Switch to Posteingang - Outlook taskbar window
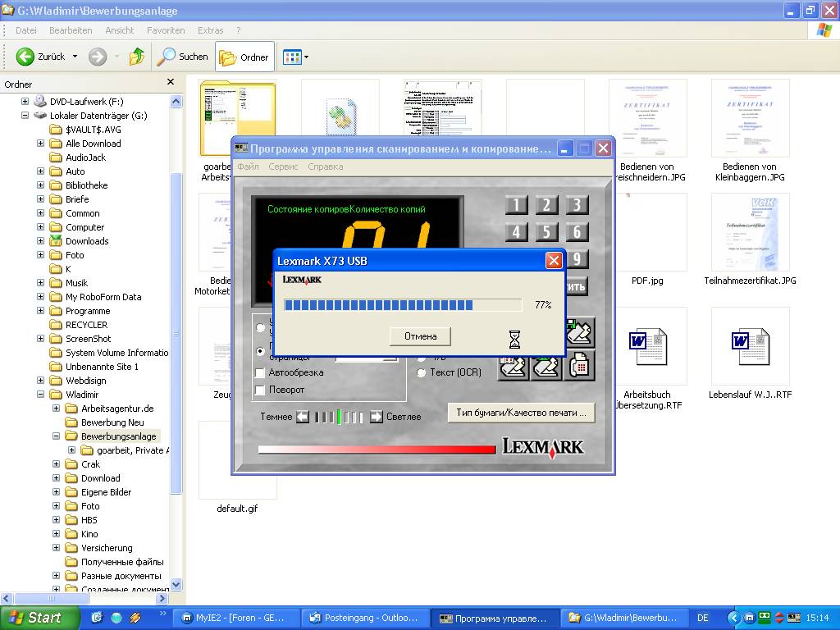This screenshot has width=840, height=630. coord(365,619)
